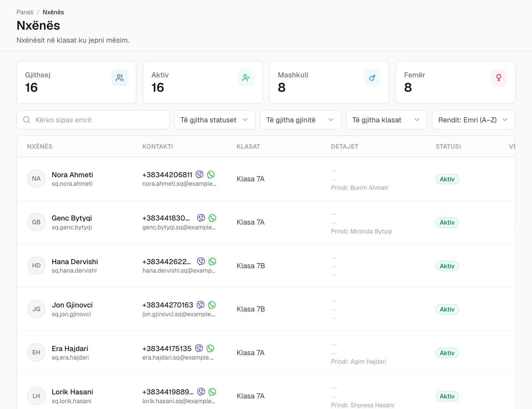
Task: Click the KLASAT column header
Action: click(x=248, y=147)
